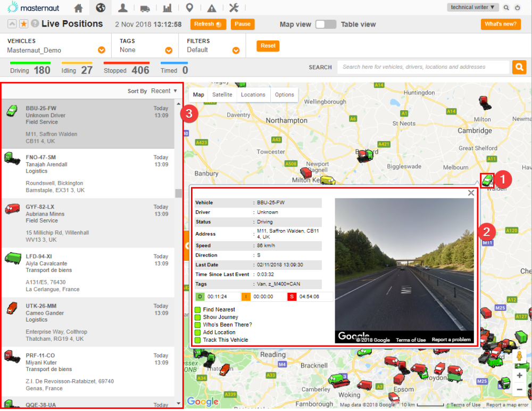Close the vehicle info popup
532x411 pixels.
(471, 193)
